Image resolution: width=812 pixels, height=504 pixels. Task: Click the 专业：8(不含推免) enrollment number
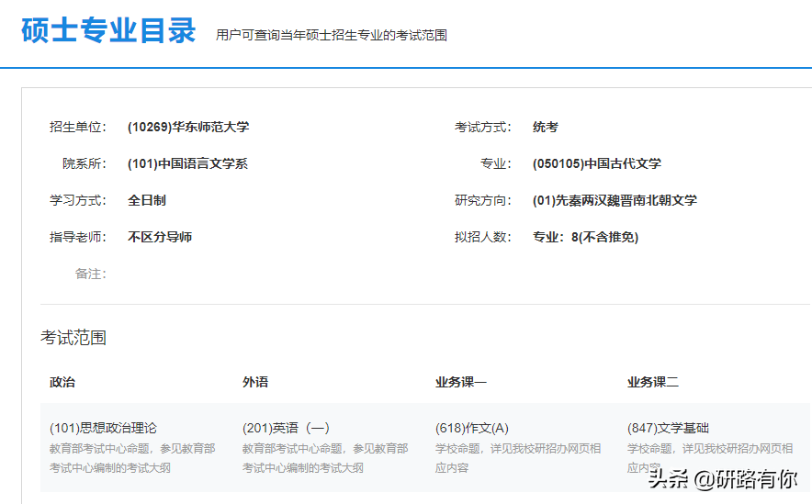coord(585,237)
